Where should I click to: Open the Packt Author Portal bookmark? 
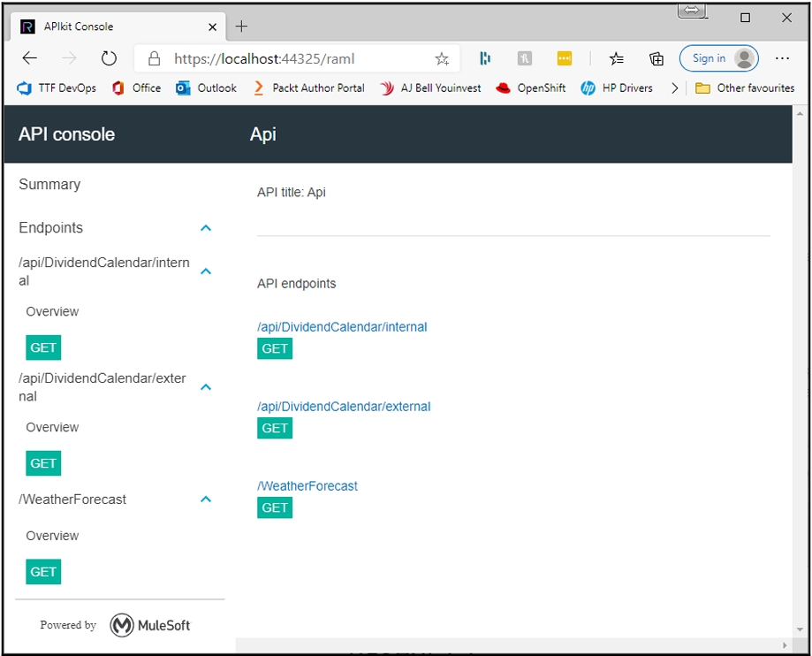coord(309,88)
